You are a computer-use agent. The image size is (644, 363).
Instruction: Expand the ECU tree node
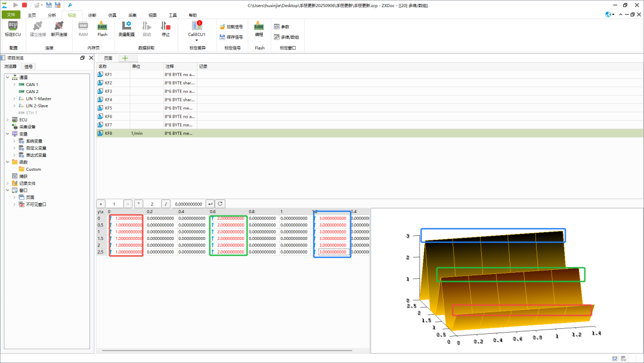8,119
